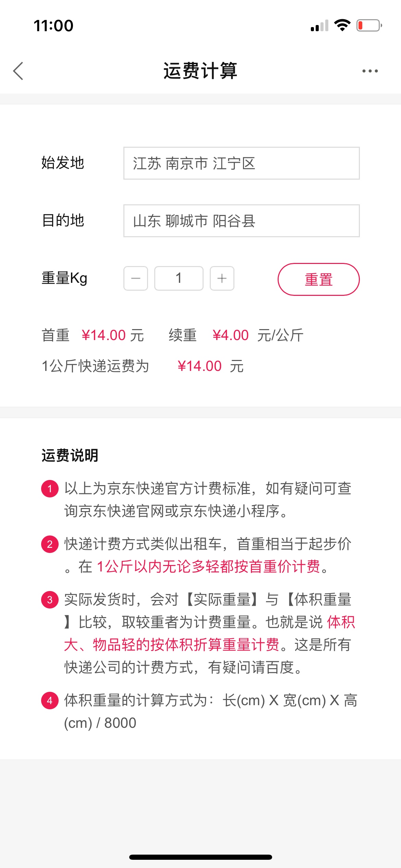Tap the 运费计算 page title
Image resolution: width=401 pixels, height=868 pixels.
200,71
